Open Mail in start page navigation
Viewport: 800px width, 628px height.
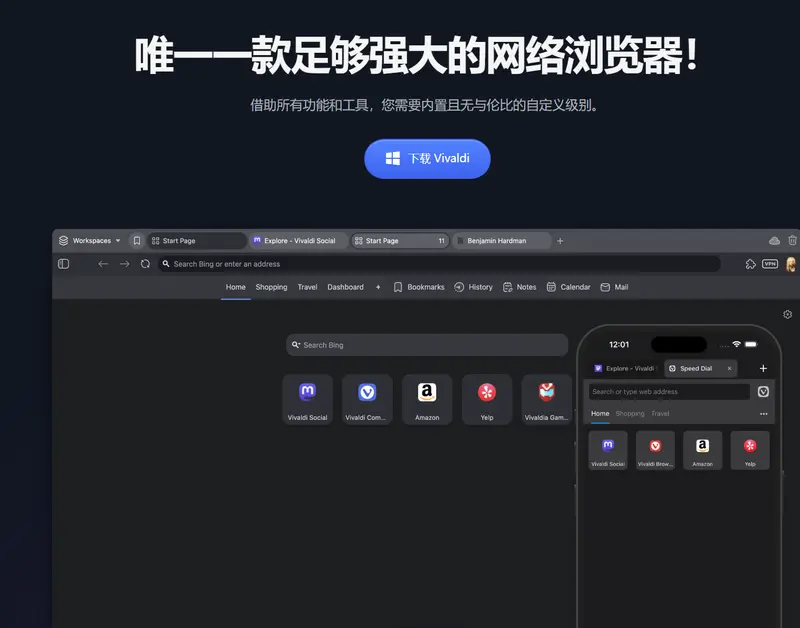click(x=614, y=287)
